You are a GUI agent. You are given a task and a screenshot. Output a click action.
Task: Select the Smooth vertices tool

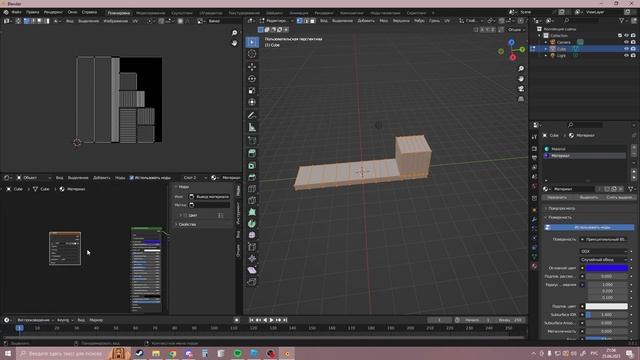click(252, 235)
